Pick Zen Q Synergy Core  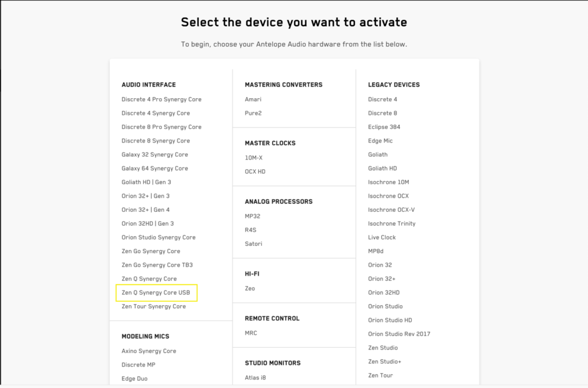coord(149,279)
